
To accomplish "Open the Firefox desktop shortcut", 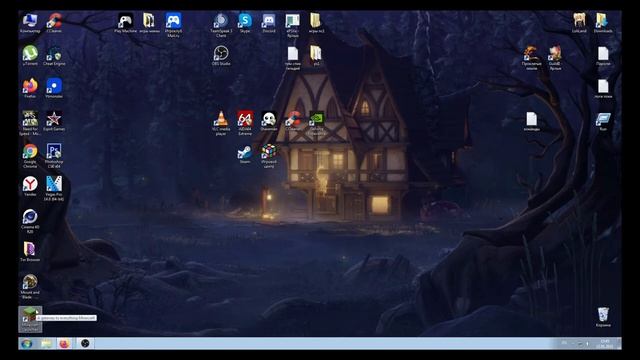I will 30,88.
